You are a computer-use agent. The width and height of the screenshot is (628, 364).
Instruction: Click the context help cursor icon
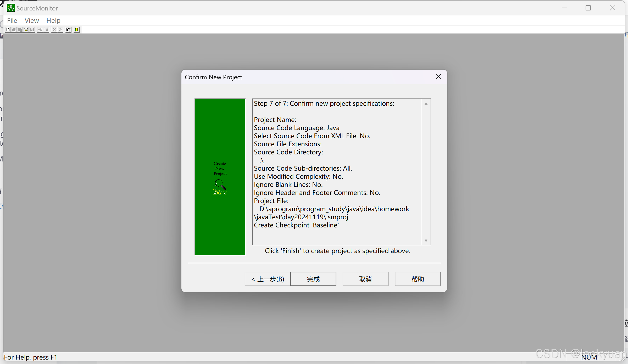click(68, 30)
